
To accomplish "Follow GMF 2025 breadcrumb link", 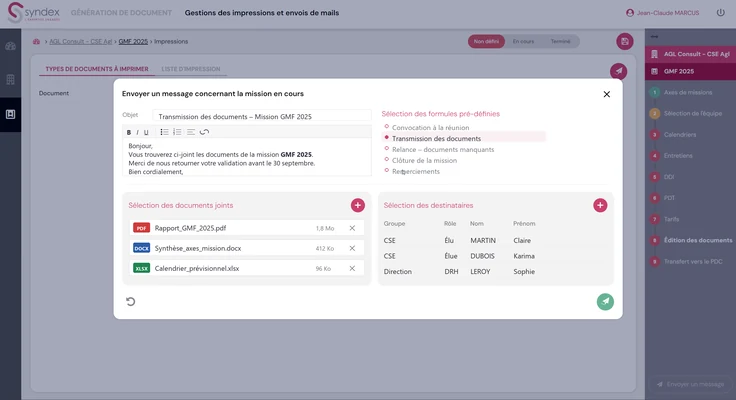I will (133, 42).
